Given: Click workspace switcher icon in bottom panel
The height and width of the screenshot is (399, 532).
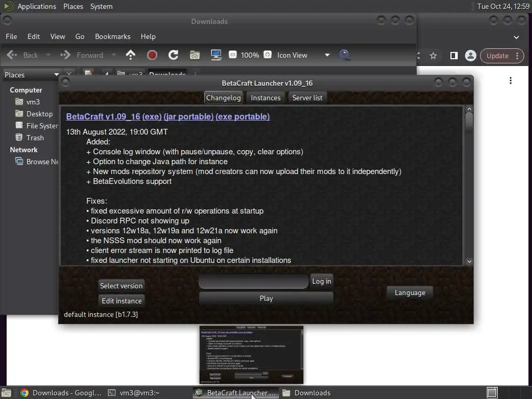Looking at the screenshot, I should point(492,393).
